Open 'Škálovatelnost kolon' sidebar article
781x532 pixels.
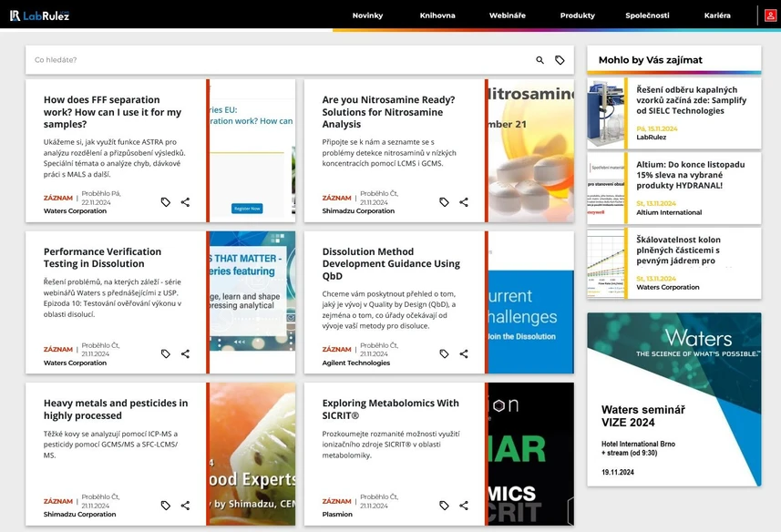click(678, 251)
